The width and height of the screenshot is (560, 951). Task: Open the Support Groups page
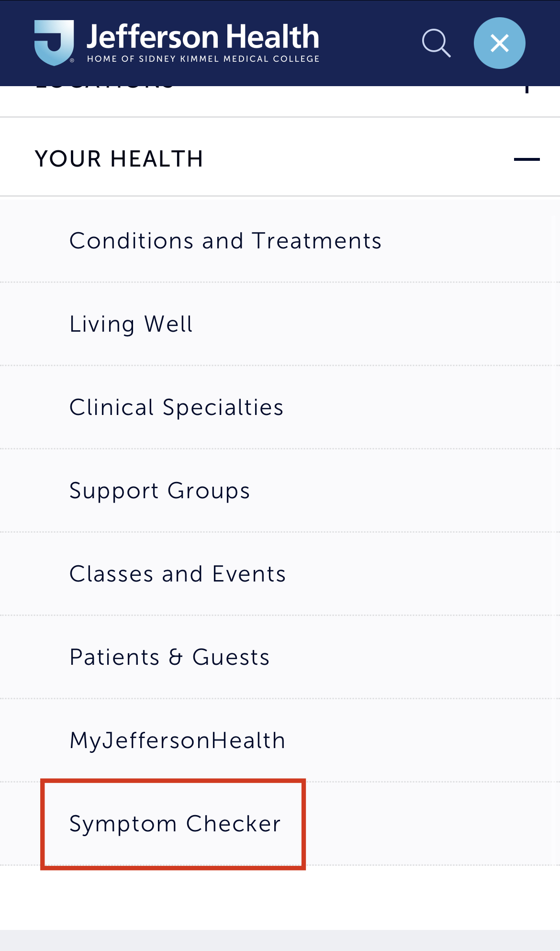160,491
